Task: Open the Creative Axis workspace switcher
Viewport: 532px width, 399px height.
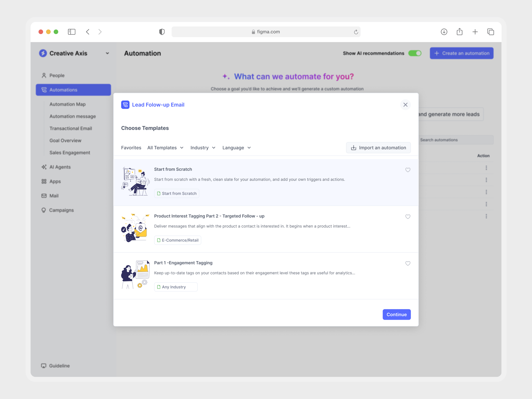Action: pos(107,53)
